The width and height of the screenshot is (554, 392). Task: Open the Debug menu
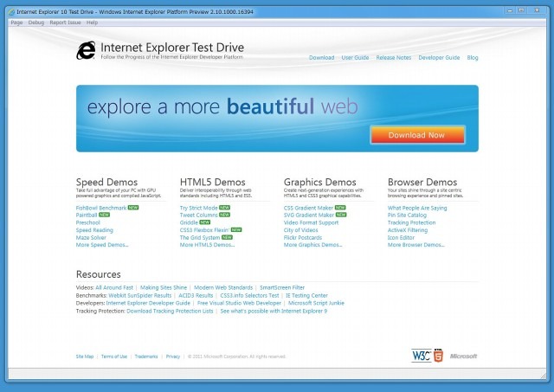pyautogui.click(x=36, y=22)
